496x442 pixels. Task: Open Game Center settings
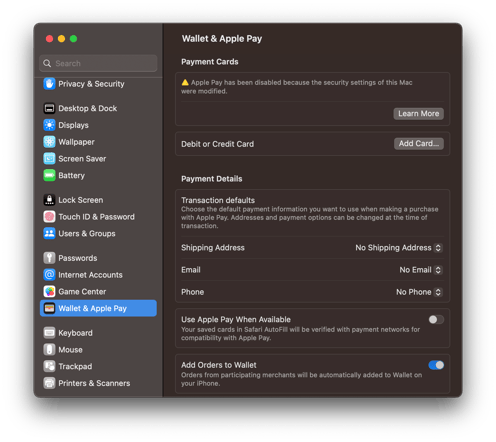coord(98,292)
